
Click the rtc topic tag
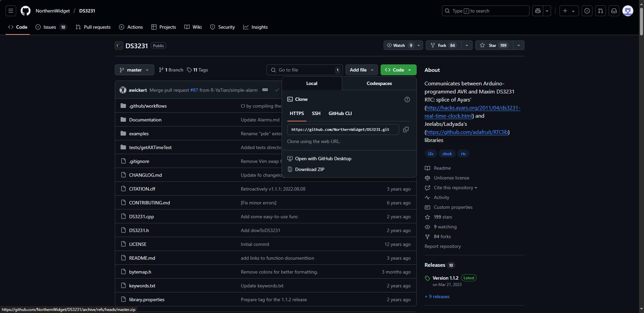[463, 153]
